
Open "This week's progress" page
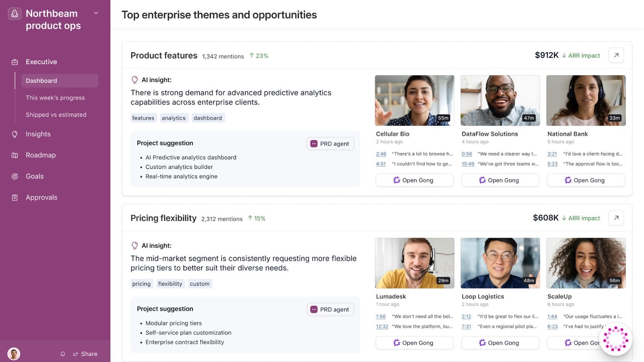55,97
